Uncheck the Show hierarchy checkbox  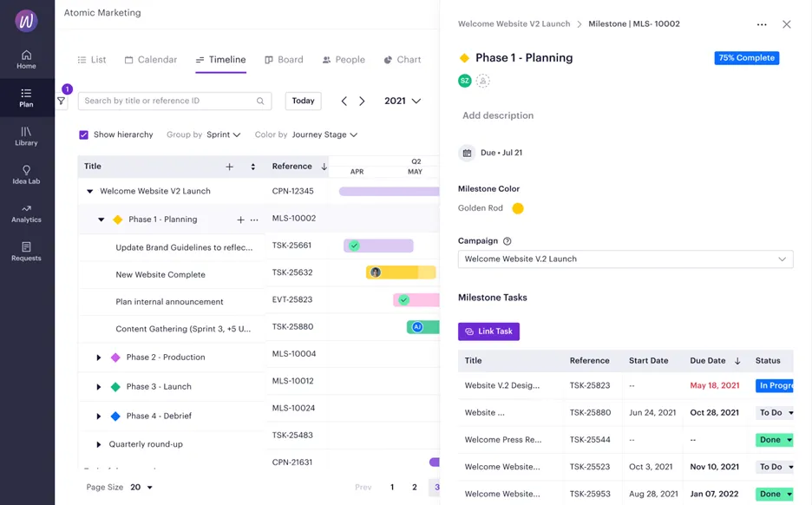pyautogui.click(x=83, y=134)
